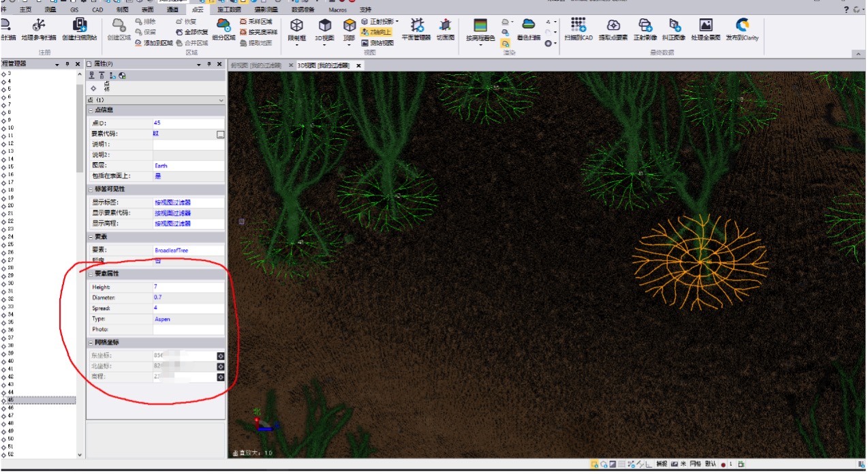Toggle 网格 grid in the status bar
868x474 pixels.
(x=696, y=464)
